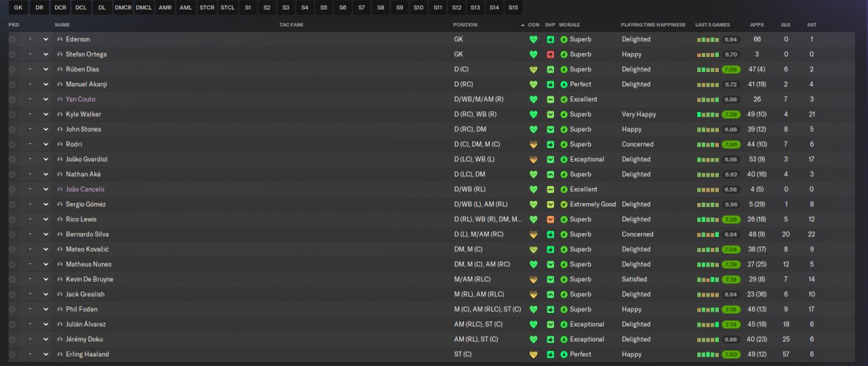Open the position dropdown arrow for Bernardo Silva
This screenshot has width=868, height=366.
click(45, 234)
